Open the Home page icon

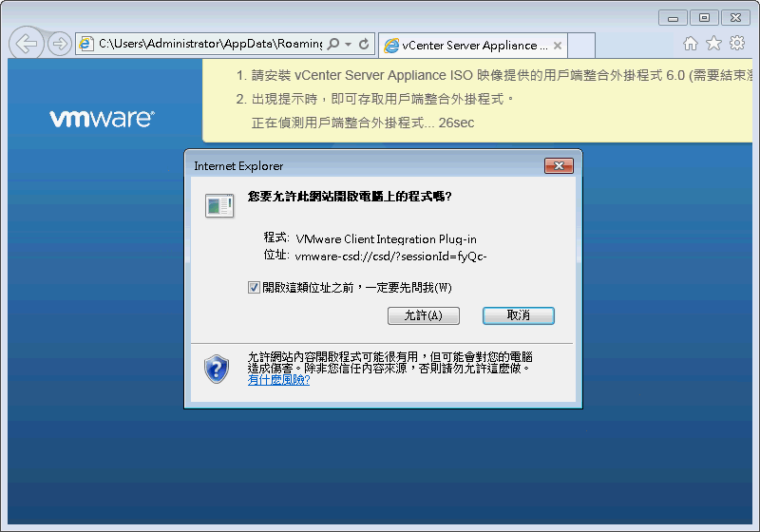click(x=691, y=44)
